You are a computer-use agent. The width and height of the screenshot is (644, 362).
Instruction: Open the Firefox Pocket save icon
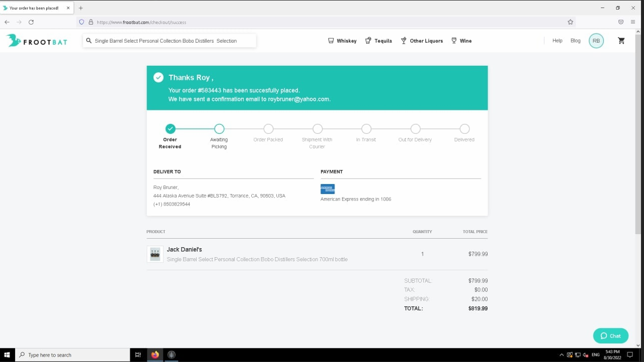(621, 22)
